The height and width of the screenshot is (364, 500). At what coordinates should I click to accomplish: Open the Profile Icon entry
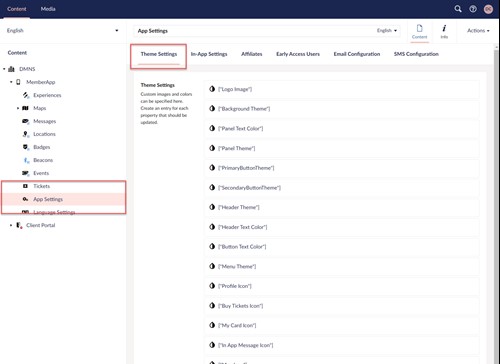[342, 286]
